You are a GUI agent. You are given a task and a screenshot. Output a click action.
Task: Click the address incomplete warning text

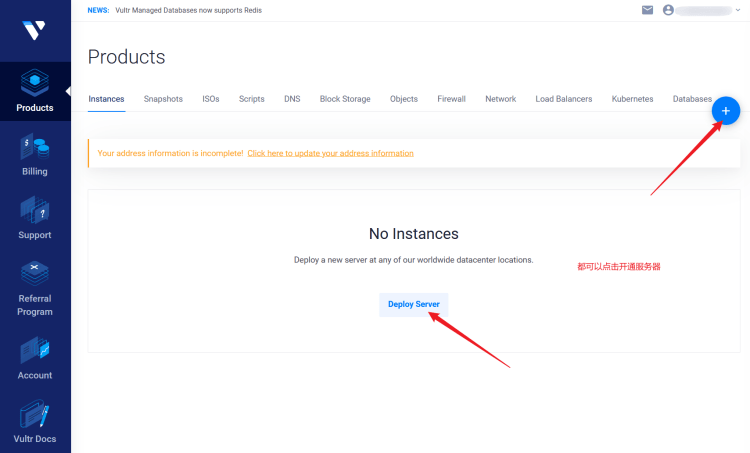pyautogui.click(x=170, y=153)
